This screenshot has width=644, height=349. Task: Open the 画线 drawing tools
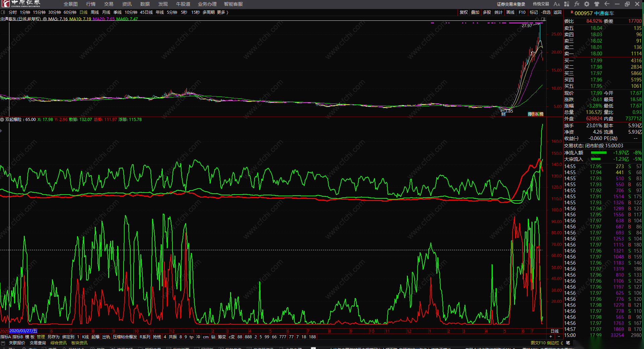pos(510,12)
